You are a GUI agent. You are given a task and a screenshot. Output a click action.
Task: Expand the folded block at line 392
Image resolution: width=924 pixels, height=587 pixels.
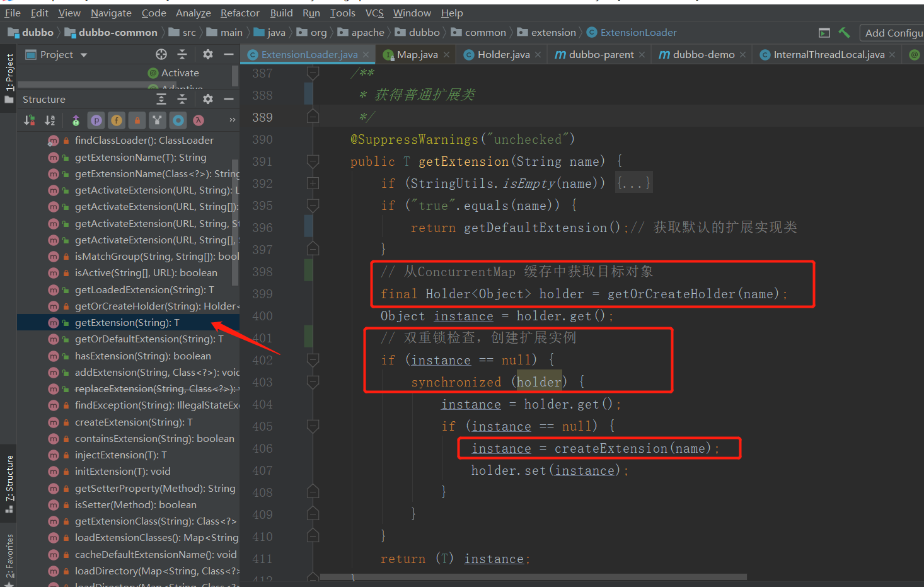313,183
